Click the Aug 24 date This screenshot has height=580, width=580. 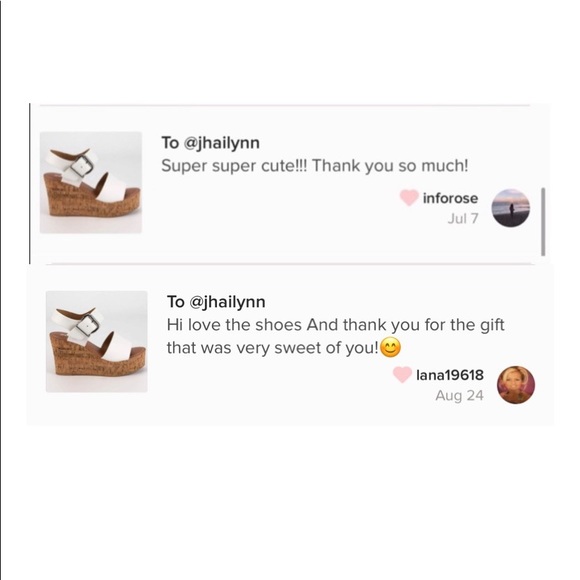click(x=459, y=395)
